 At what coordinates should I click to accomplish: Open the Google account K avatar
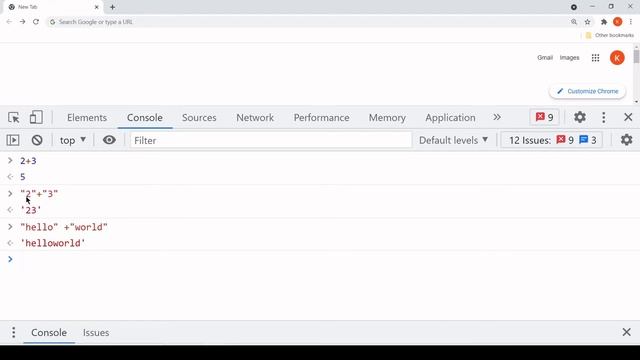tap(617, 58)
